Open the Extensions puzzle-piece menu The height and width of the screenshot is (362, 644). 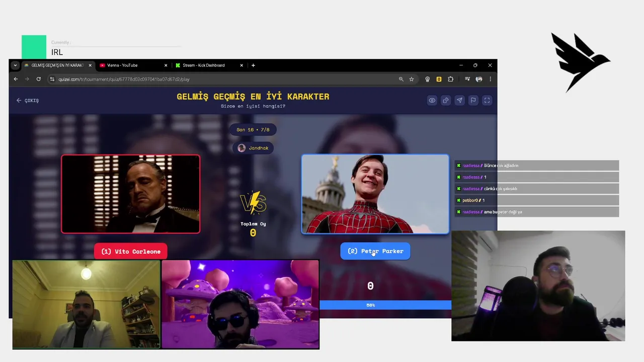point(450,79)
